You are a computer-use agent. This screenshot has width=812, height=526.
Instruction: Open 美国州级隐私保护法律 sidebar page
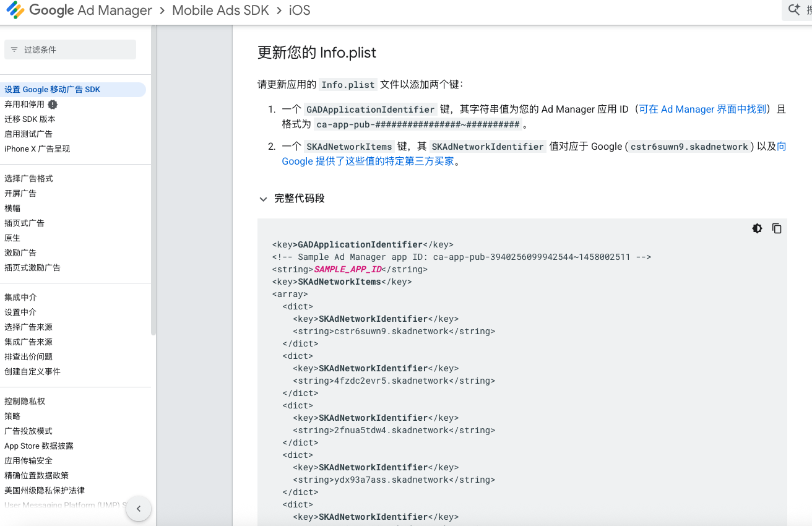(45, 491)
